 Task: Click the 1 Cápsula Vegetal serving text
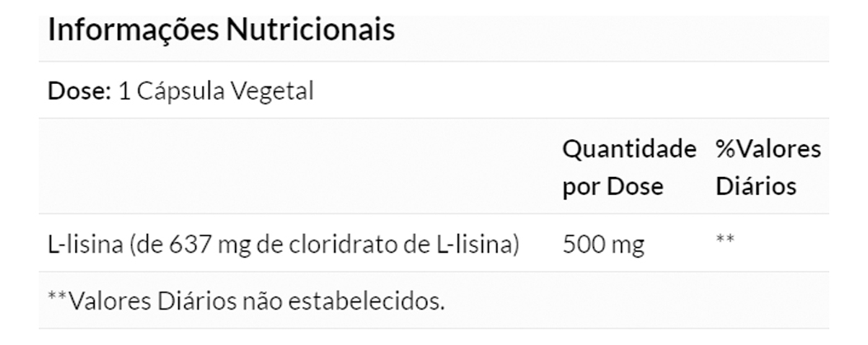click(216, 91)
